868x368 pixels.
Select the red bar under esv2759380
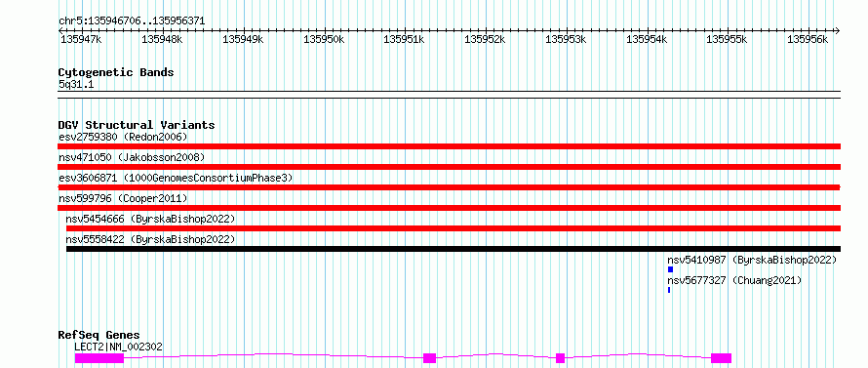click(x=449, y=146)
